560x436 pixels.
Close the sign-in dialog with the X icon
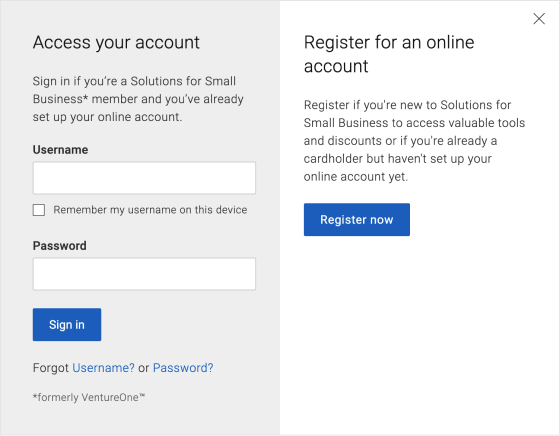(x=539, y=19)
